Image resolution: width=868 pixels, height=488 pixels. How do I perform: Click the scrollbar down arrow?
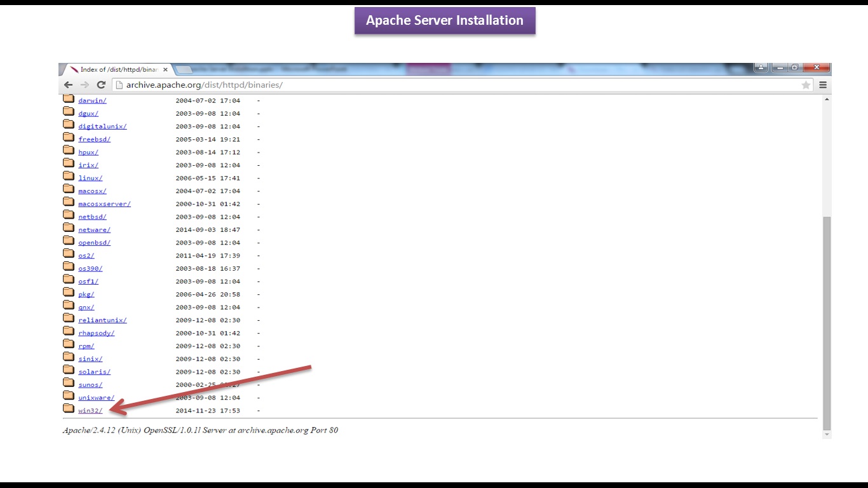(x=827, y=435)
